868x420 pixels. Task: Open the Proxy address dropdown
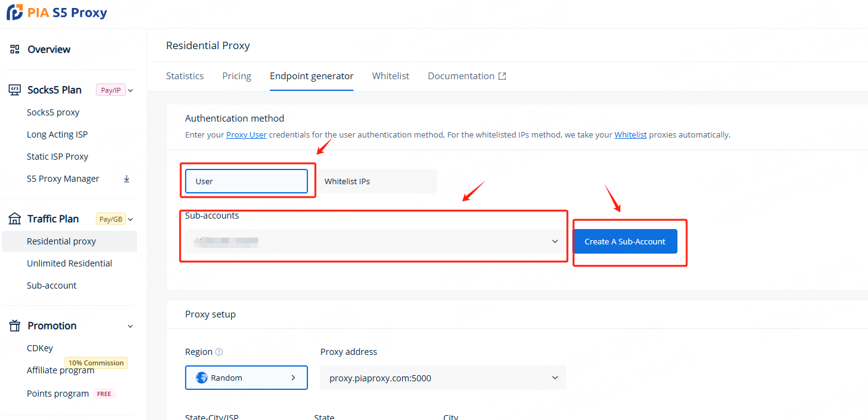coord(443,378)
